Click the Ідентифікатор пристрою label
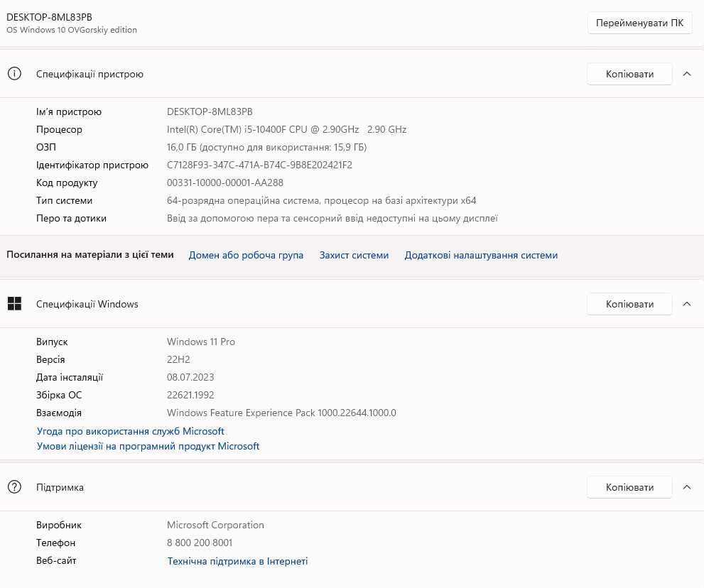This screenshot has height=588, width=704. click(x=92, y=165)
